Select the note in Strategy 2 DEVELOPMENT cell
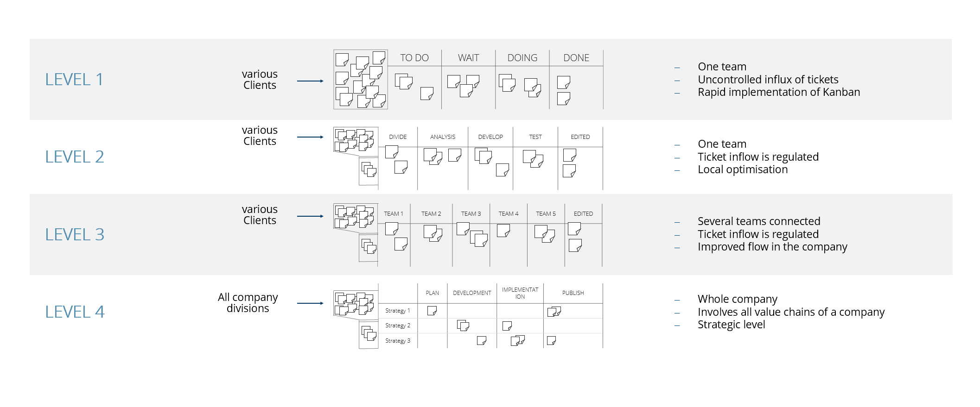This screenshot has height=407, width=980. [x=463, y=326]
